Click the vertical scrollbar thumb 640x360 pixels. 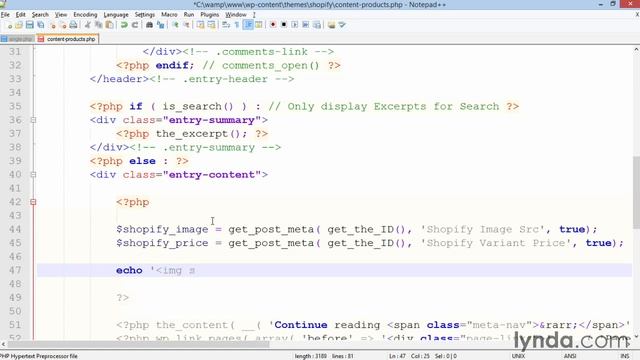pos(636,193)
